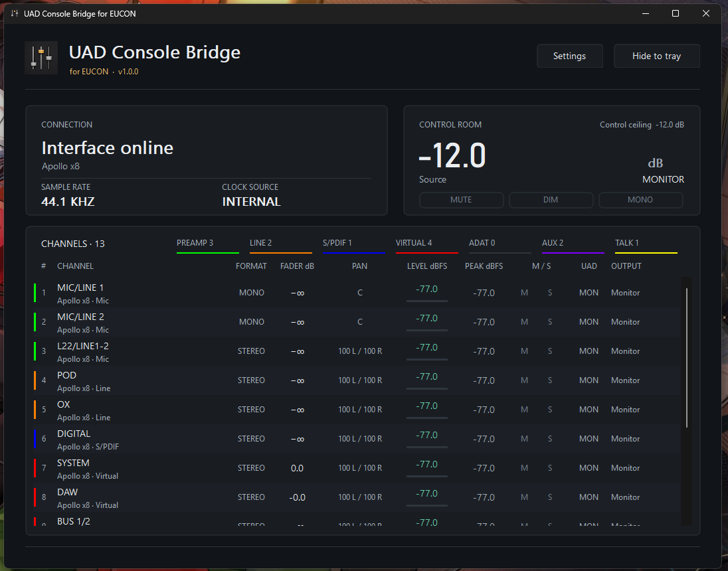This screenshot has height=571, width=728.
Task: Solo MIC/LINE 1 with its S button
Action: point(550,293)
